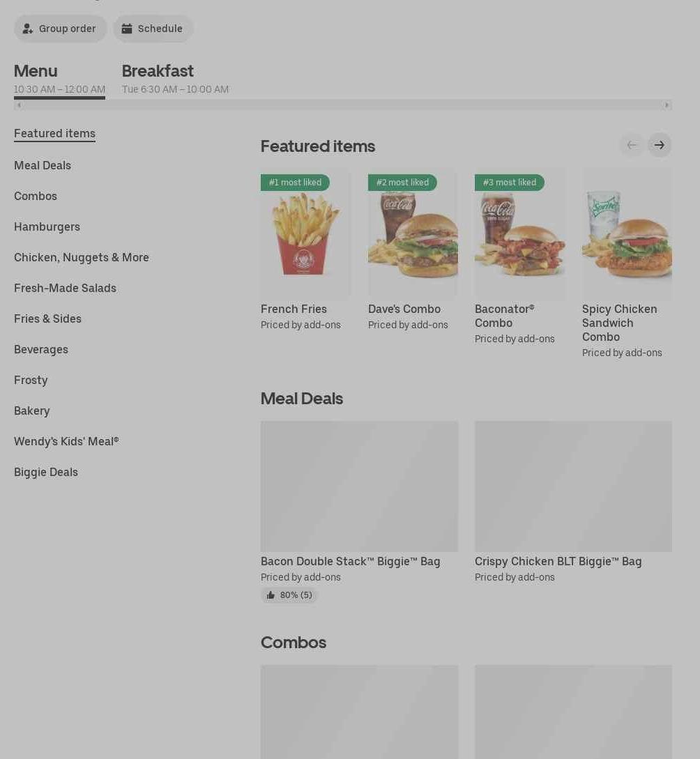Screen dimensions: 700x759
Task: Jump to Hamburgers category
Action: click(47, 227)
